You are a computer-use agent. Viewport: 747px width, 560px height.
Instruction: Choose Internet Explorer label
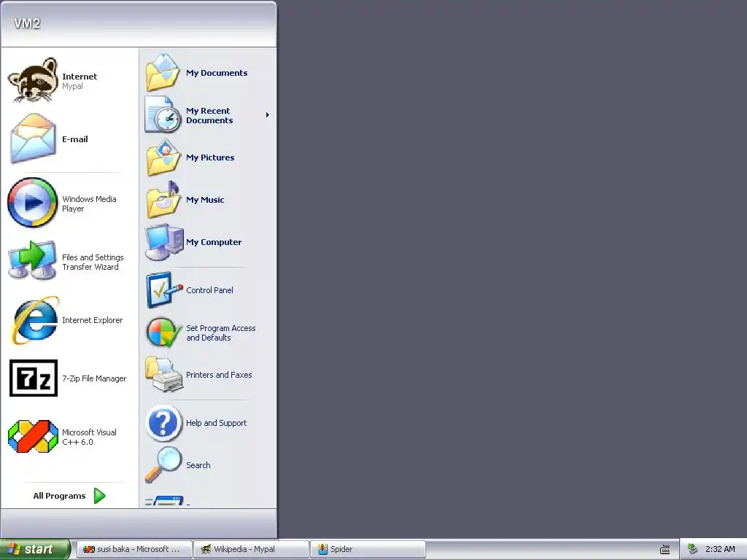(93, 320)
